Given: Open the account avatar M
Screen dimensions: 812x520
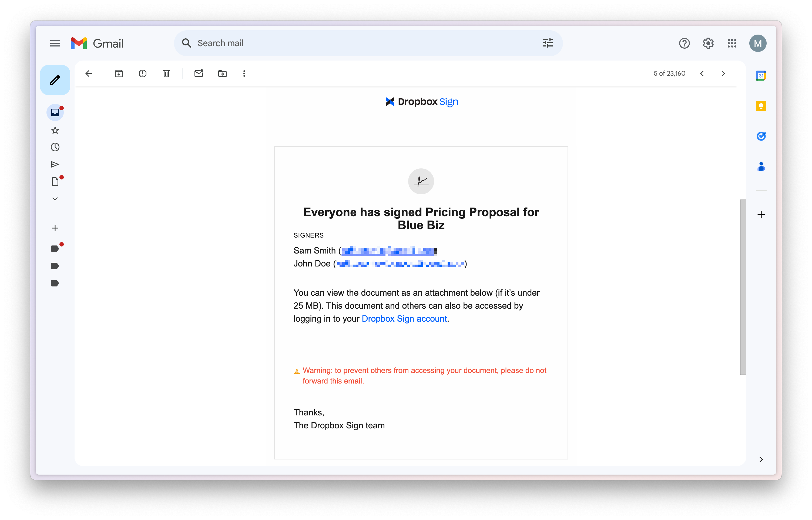Looking at the screenshot, I should [x=757, y=43].
